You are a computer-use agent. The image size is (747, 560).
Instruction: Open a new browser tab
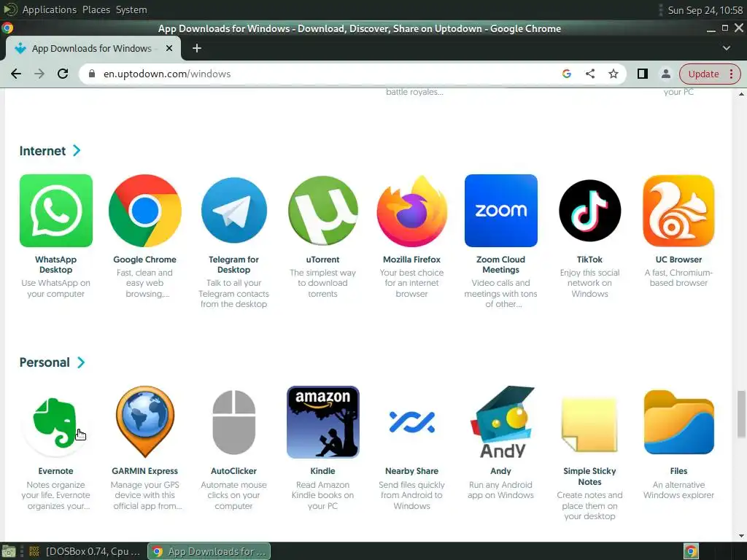coord(197,48)
